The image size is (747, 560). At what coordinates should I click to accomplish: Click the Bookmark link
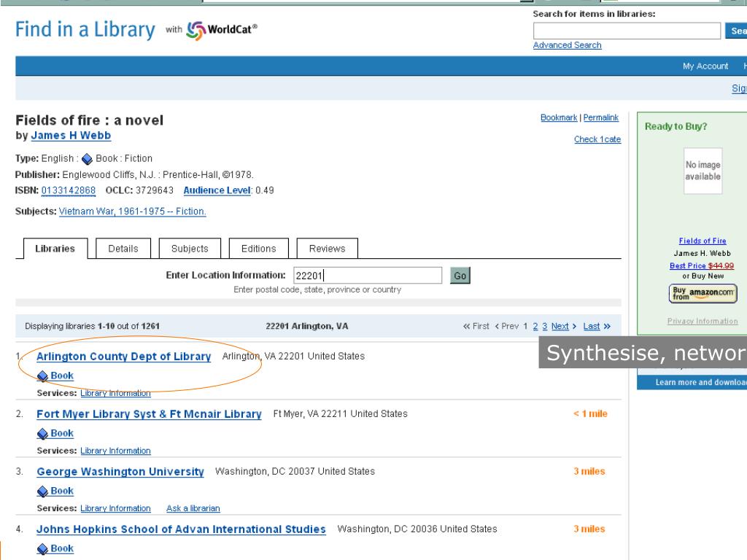tap(559, 117)
